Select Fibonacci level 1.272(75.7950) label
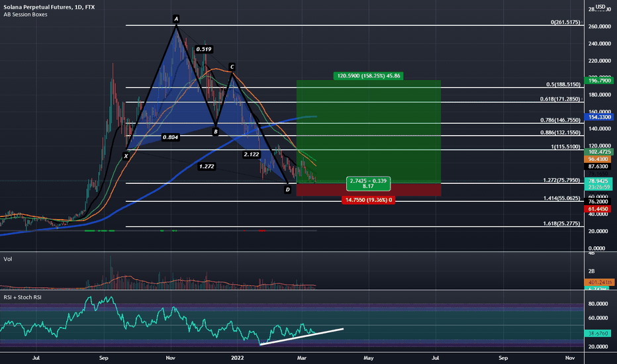The image size is (617, 364). click(x=561, y=180)
